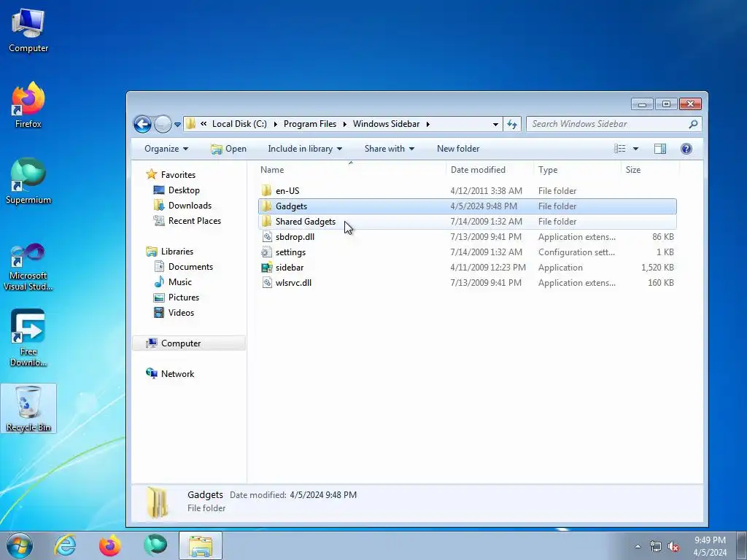747x560 pixels.
Task: Click the sidebar application icon
Action: 267,267
